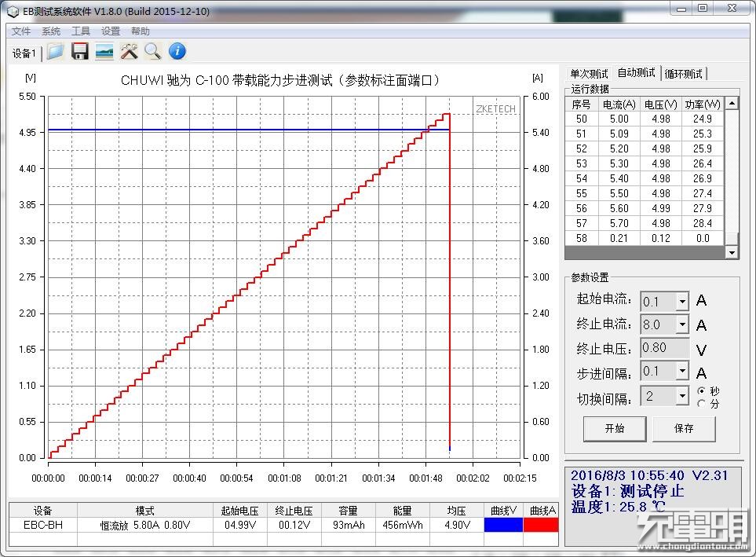
Task: Click the blue 曲线V color swatch
Action: pyautogui.click(x=503, y=525)
